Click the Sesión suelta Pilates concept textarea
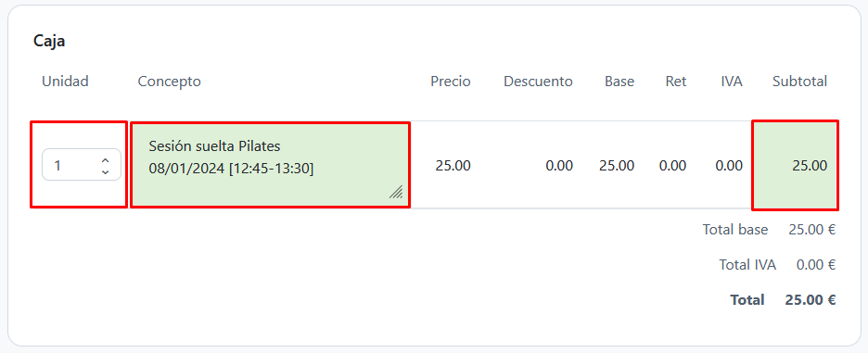The image size is (868, 353). [270, 165]
